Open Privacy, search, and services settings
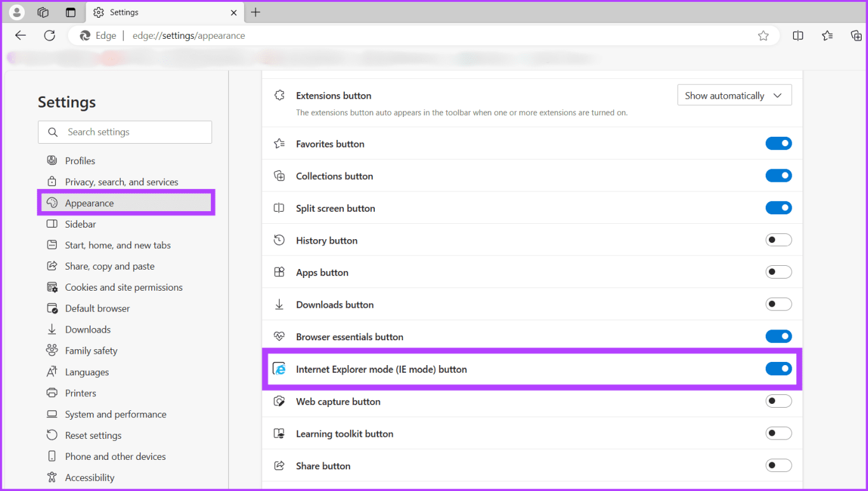The image size is (868, 491). tap(121, 182)
